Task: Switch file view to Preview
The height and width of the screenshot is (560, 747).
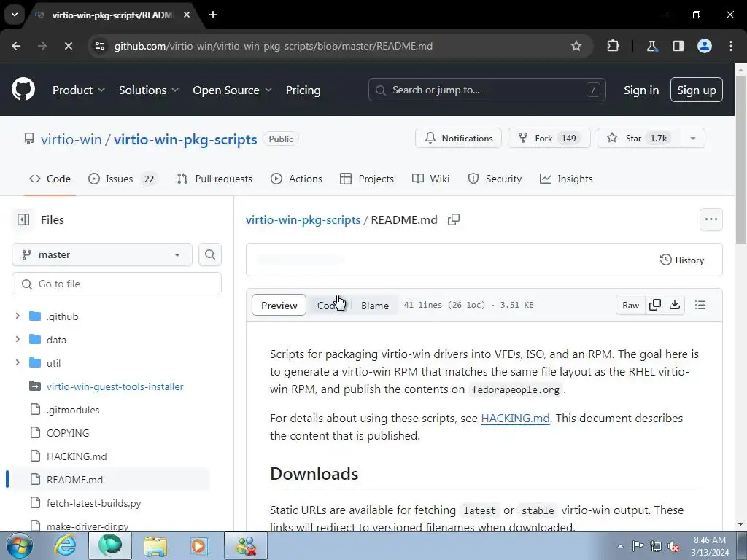Action: click(279, 306)
